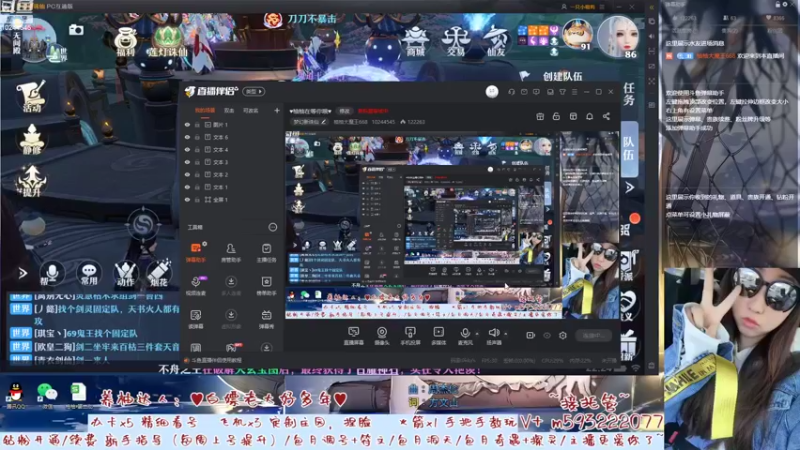Open the 仙友 friends icon in the game

pyautogui.click(x=494, y=40)
